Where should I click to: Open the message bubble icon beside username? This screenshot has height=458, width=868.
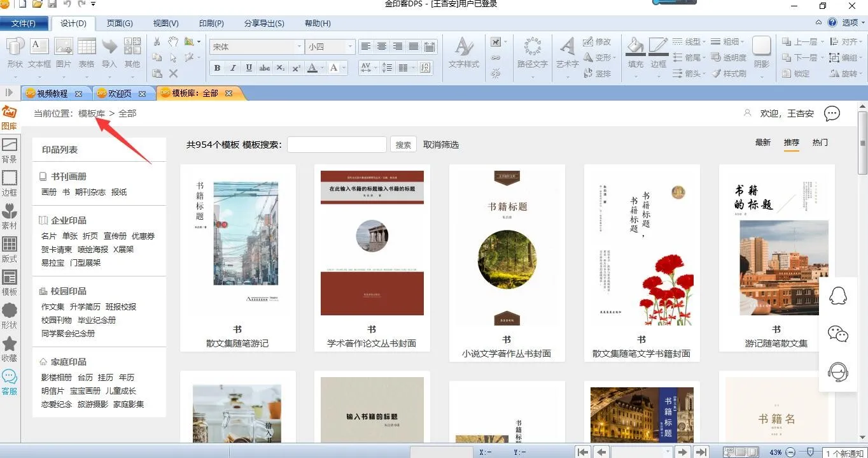(x=832, y=113)
